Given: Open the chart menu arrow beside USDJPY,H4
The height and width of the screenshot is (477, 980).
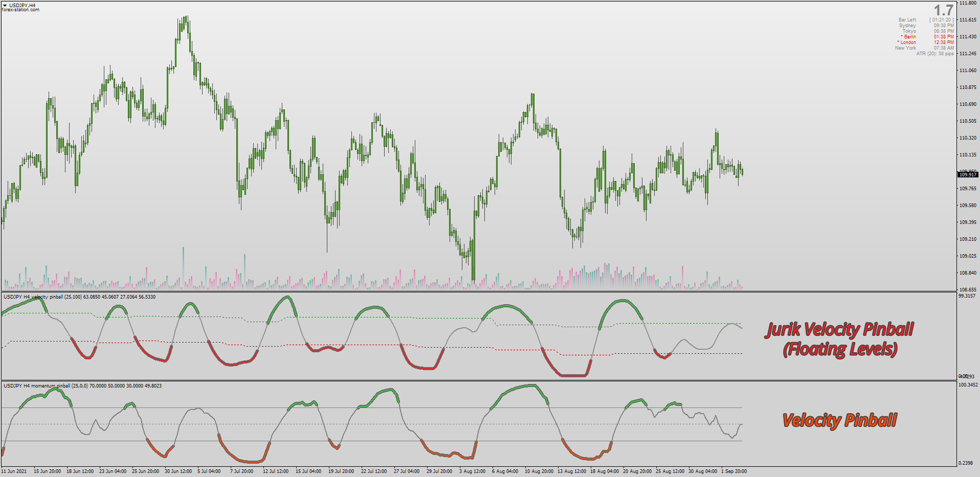Looking at the screenshot, I should click(5, 5).
